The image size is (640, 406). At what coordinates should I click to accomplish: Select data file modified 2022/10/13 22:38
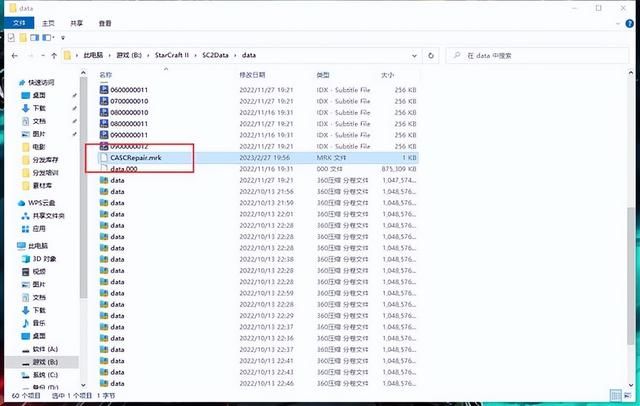258,259
